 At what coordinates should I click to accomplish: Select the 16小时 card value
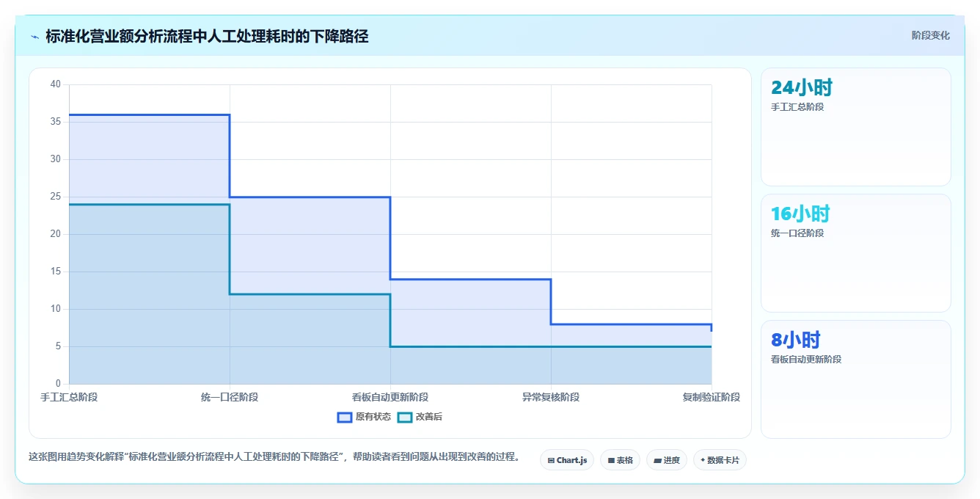800,214
